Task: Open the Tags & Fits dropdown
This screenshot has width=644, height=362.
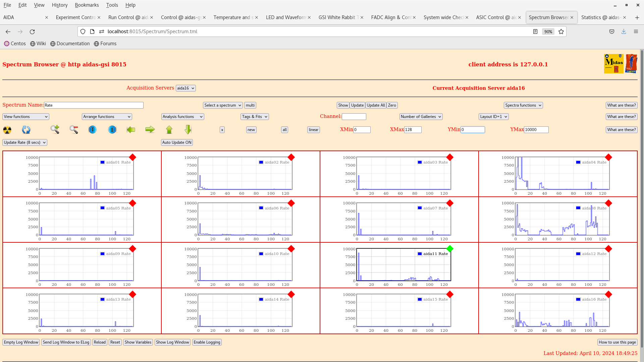Action: pos(255,117)
